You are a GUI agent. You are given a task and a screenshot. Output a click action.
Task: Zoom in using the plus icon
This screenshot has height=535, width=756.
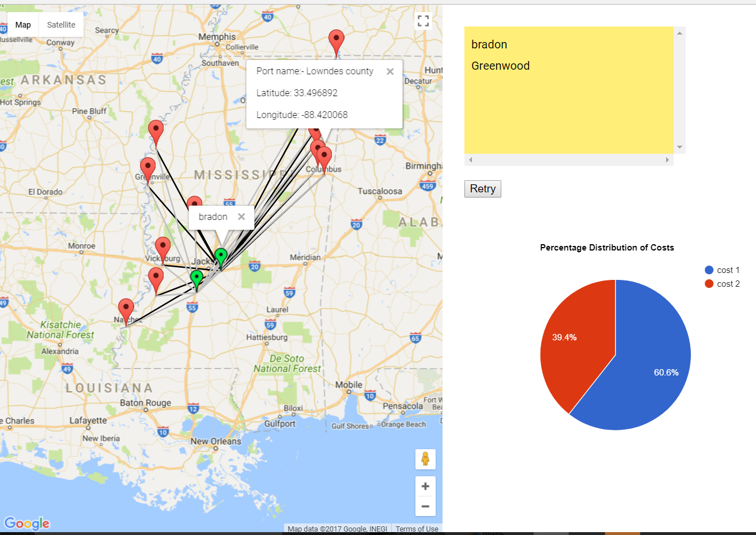425,486
